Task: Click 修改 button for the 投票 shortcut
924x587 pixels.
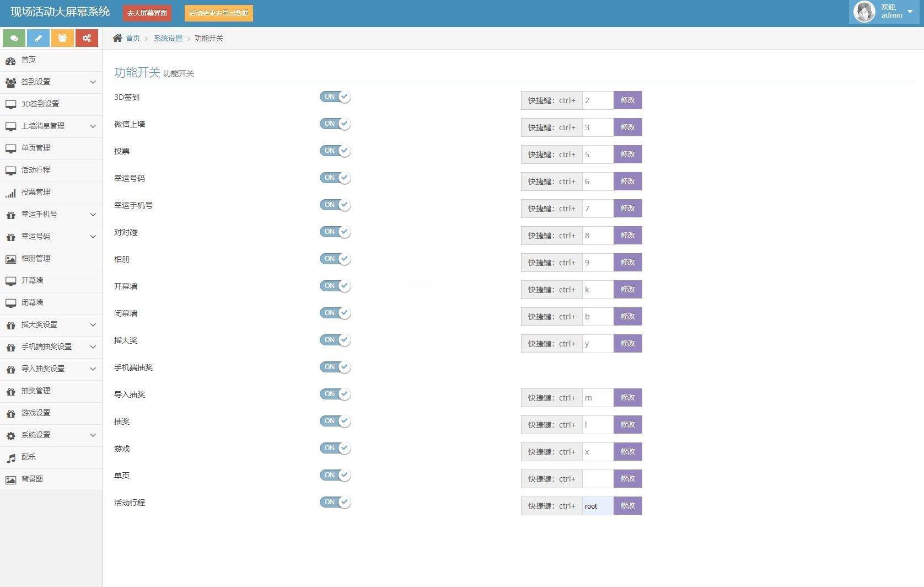Action: [x=627, y=154]
